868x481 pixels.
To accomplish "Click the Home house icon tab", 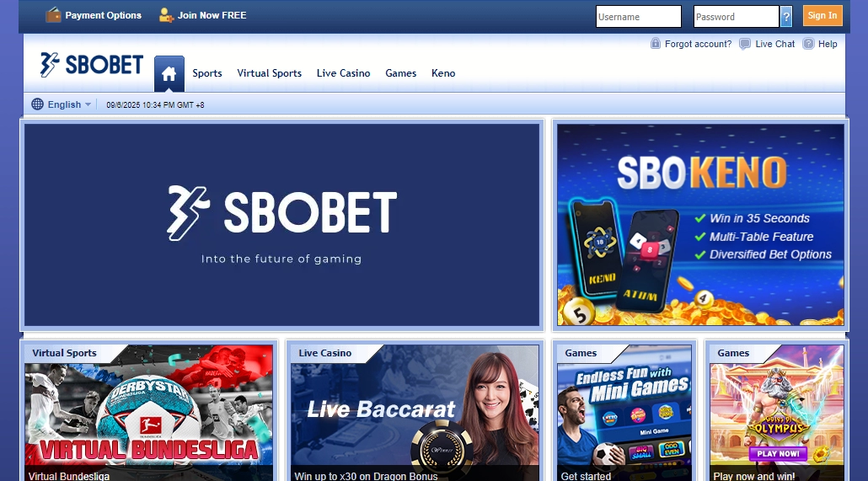I will tap(169, 73).
